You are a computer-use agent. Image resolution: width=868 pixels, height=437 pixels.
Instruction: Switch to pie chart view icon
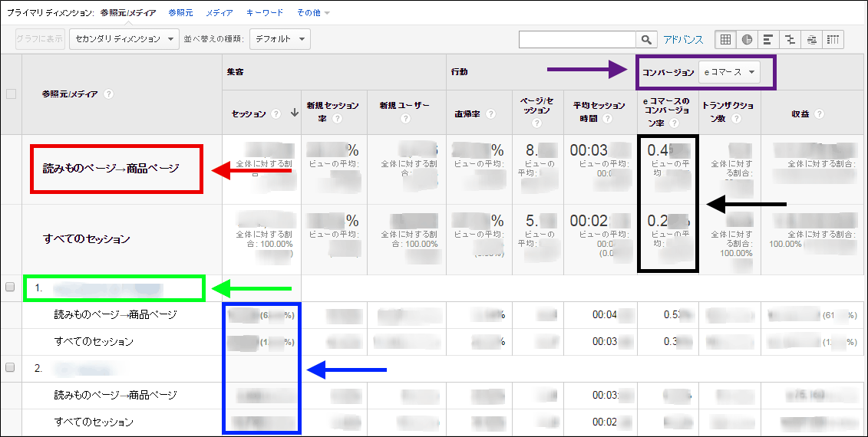(747, 40)
